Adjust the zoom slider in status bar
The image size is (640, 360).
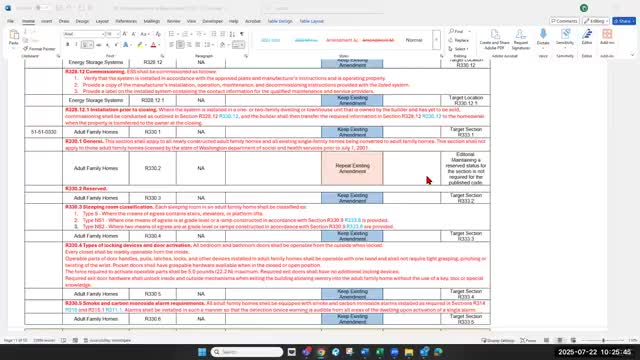point(603,340)
